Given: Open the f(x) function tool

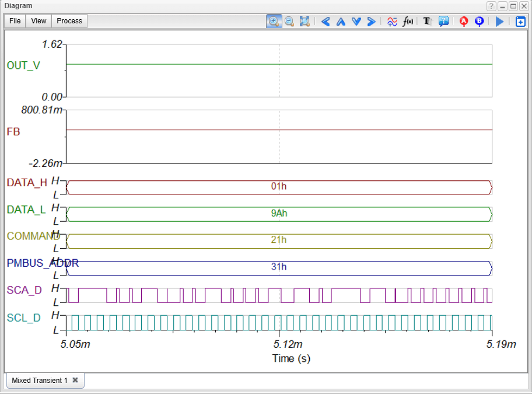Looking at the screenshot, I should [x=408, y=21].
